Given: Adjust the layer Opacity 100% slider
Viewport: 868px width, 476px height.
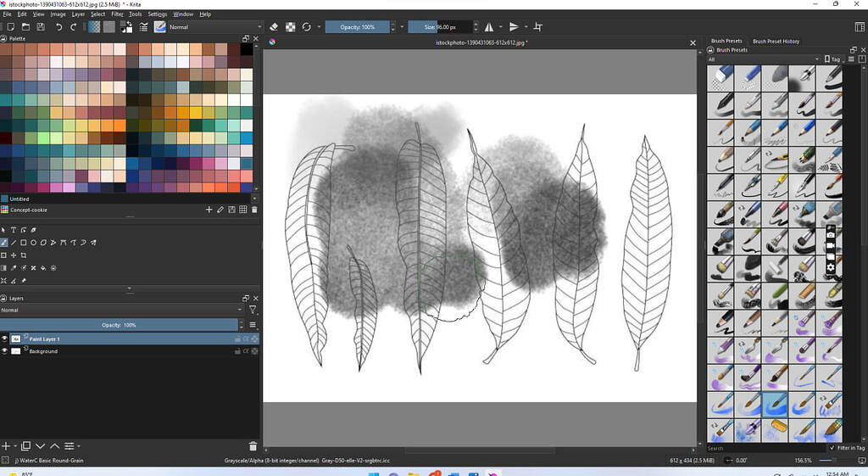Looking at the screenshot, I should [119, 325].
